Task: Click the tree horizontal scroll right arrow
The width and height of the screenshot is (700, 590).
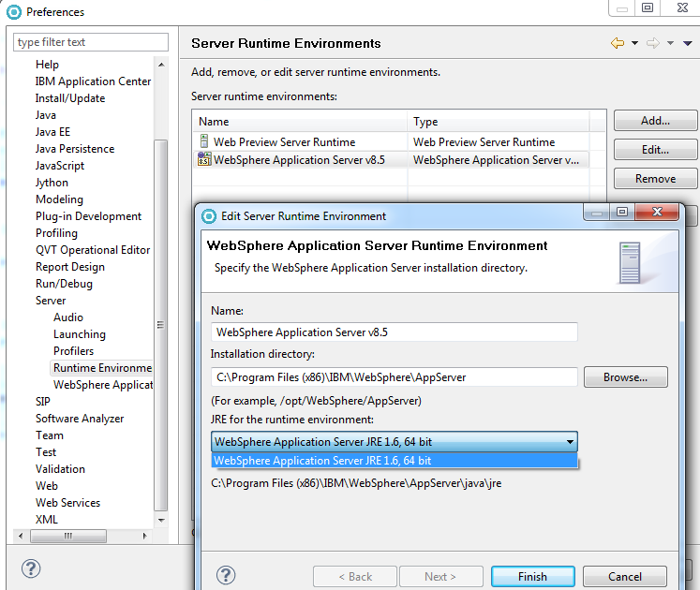Action: point(144,536)
